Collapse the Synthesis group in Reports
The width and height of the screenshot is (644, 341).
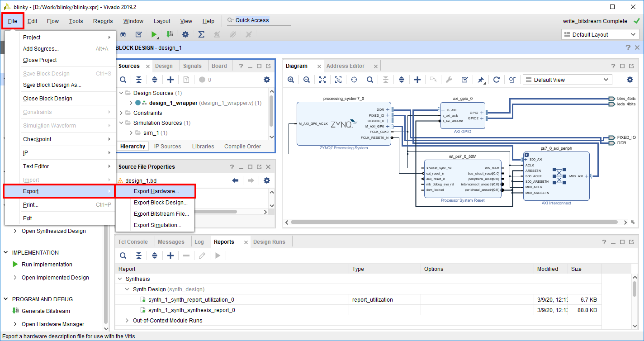coord(120,279)
